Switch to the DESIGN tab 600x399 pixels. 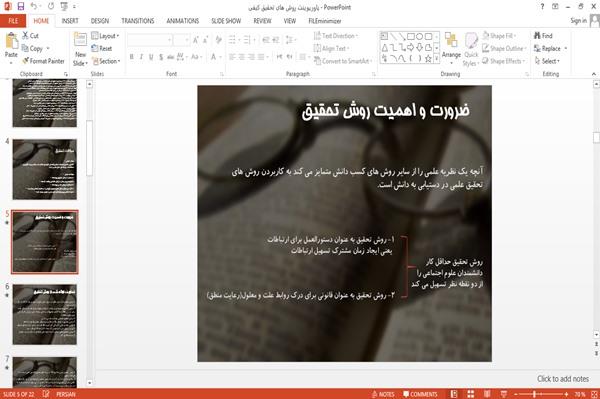99,21
